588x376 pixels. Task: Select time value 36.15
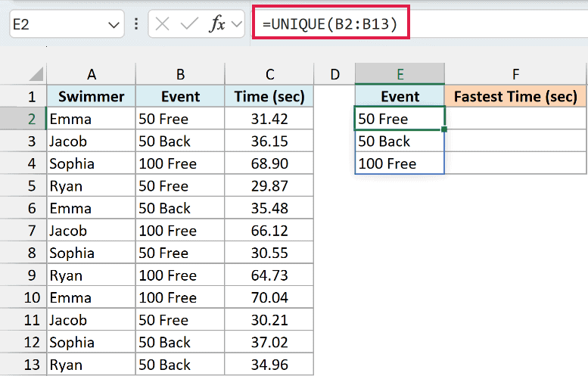pyautogui.click(x=269, y=141)
